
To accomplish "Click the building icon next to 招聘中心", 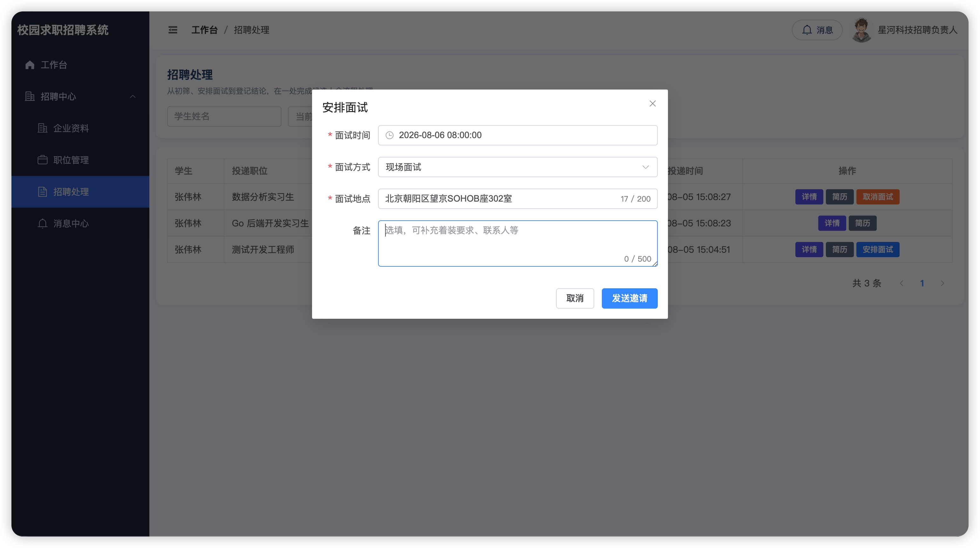I will tap(30, 97).
